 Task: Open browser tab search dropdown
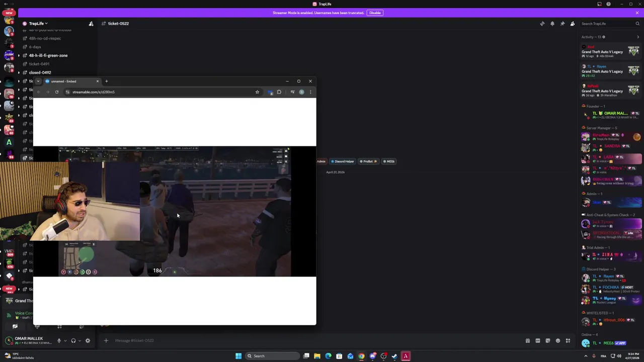click(38, 81)
